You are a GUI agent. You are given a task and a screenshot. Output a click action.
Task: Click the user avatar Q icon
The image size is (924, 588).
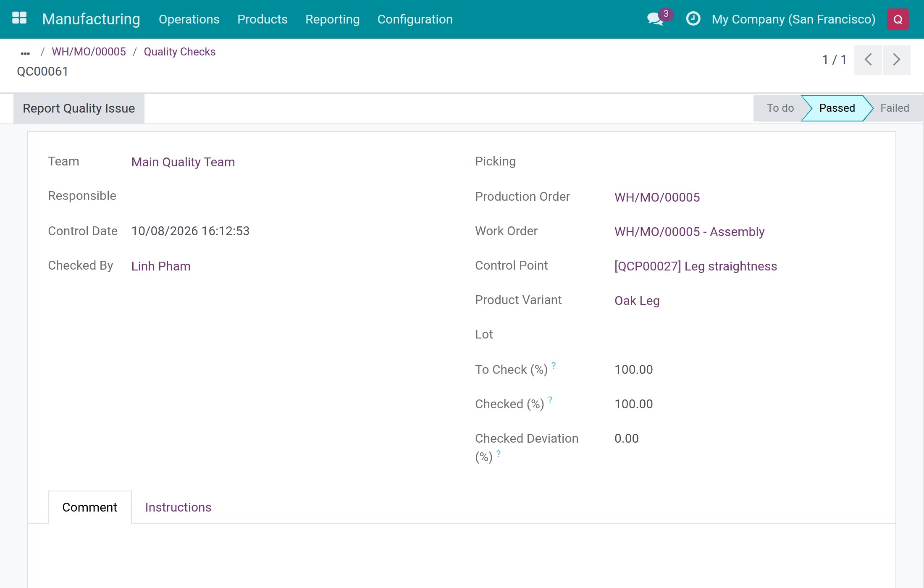[x=898, y=19]
